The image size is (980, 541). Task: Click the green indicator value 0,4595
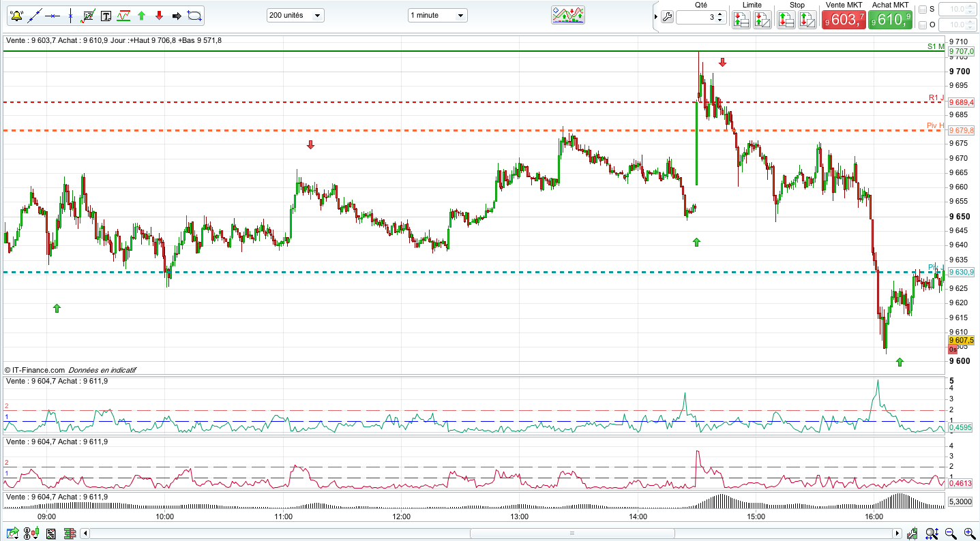click(x=960, y=428)
